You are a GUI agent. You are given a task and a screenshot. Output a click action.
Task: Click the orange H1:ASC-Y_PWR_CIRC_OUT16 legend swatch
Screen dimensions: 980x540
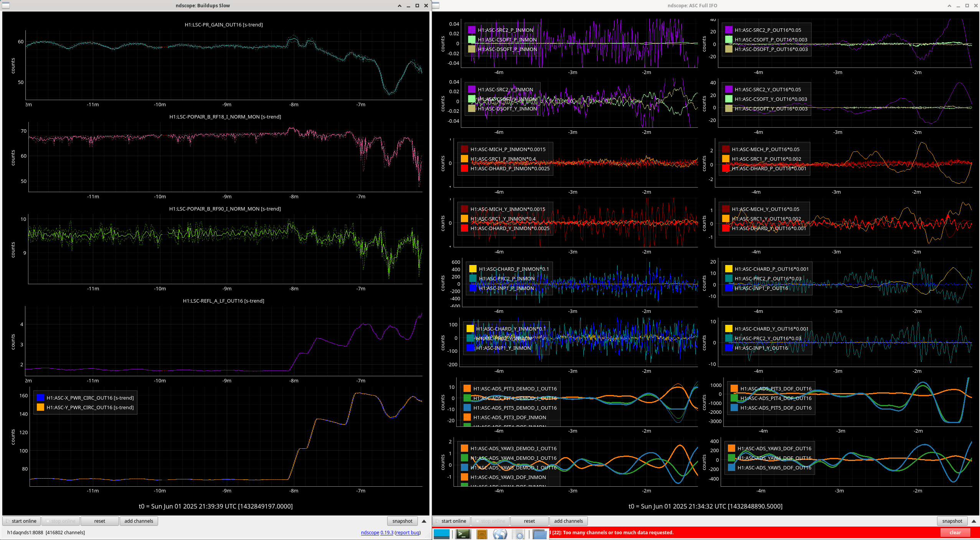coord(40,407)
